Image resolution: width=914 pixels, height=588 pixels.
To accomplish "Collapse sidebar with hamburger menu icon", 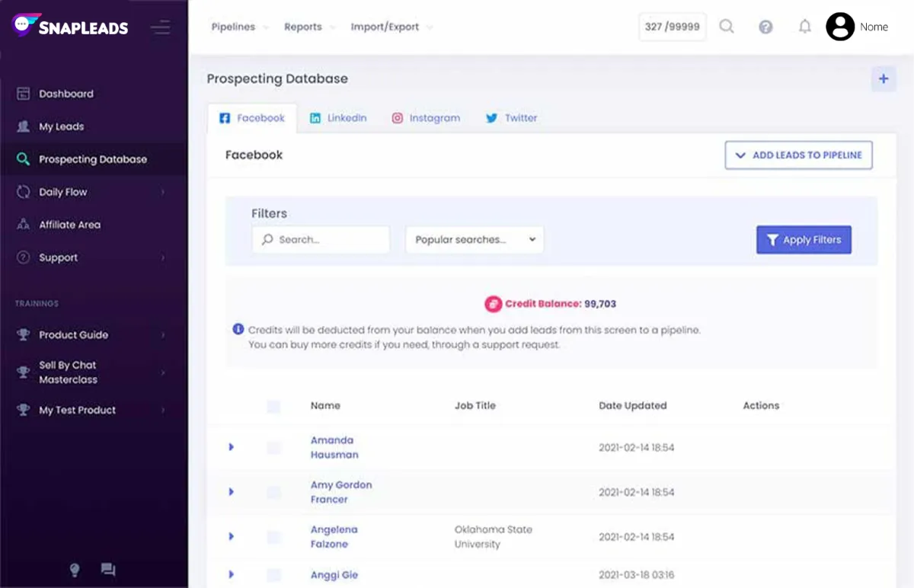I will 160,27.
